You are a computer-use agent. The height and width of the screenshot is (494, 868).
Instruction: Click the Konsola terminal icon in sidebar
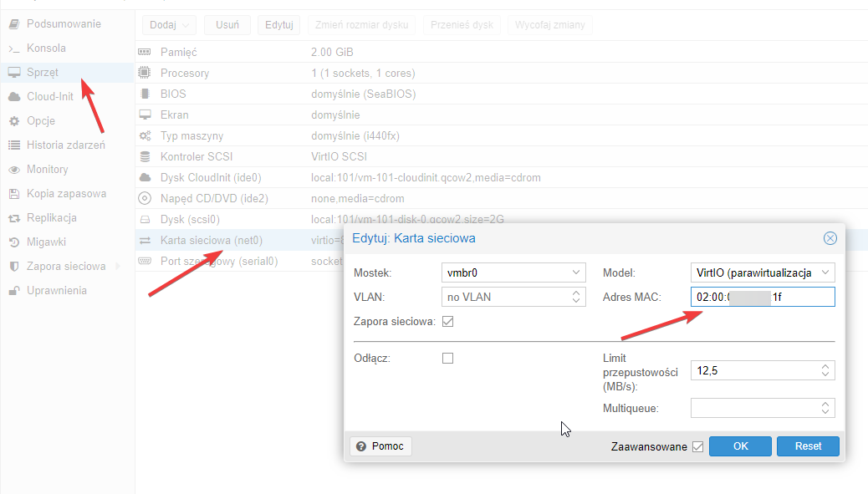[13, 48]
